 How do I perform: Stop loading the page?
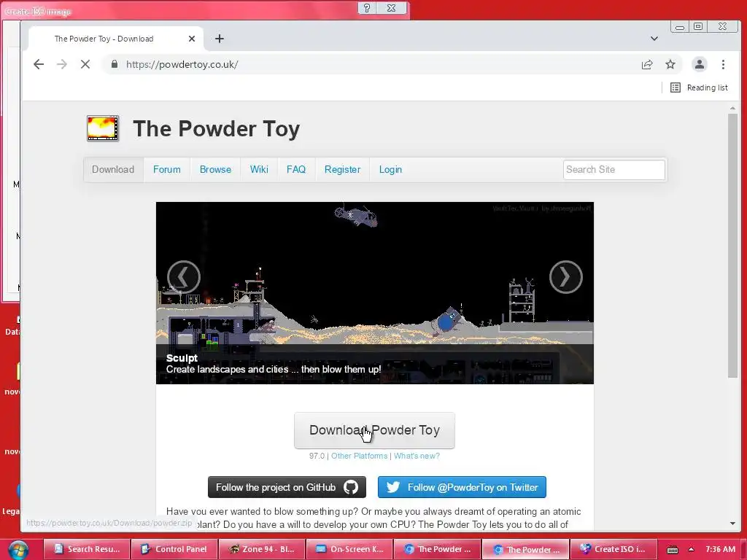coord(85,64)
